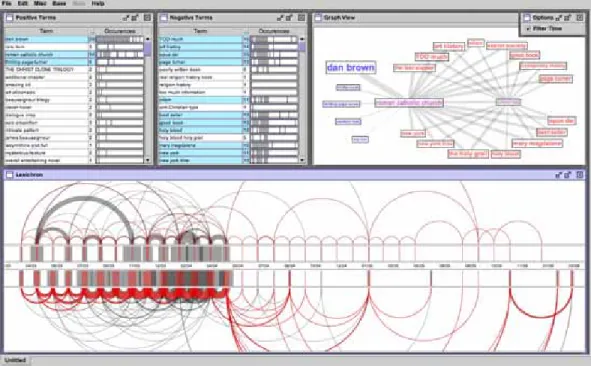
Task: Click the opus dei graph node
Action: (562, 121)
